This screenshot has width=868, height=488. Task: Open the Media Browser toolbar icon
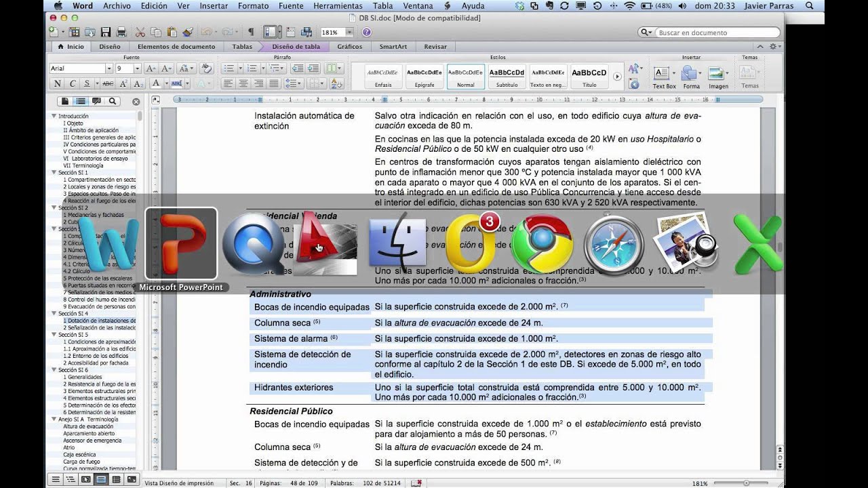tap(307, 32)
